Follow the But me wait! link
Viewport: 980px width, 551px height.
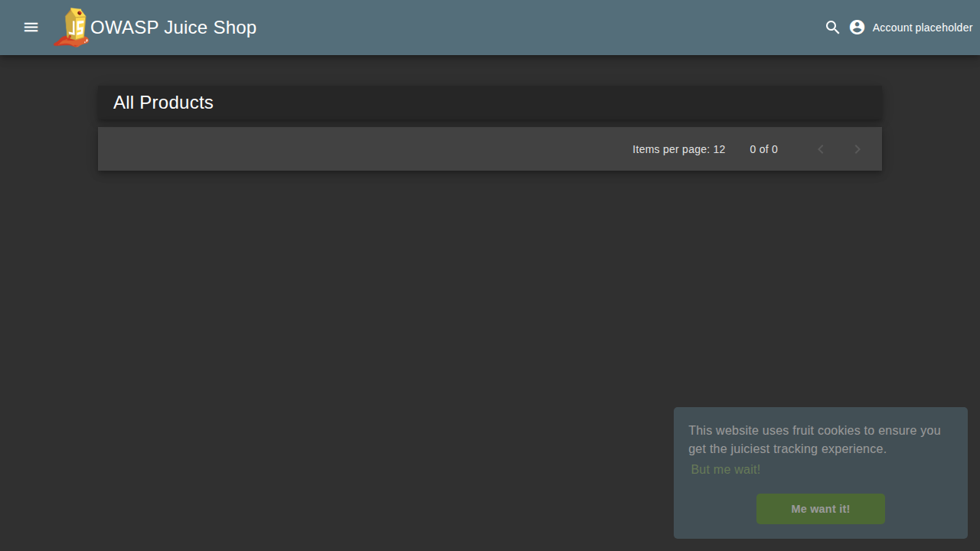(725, 469)
